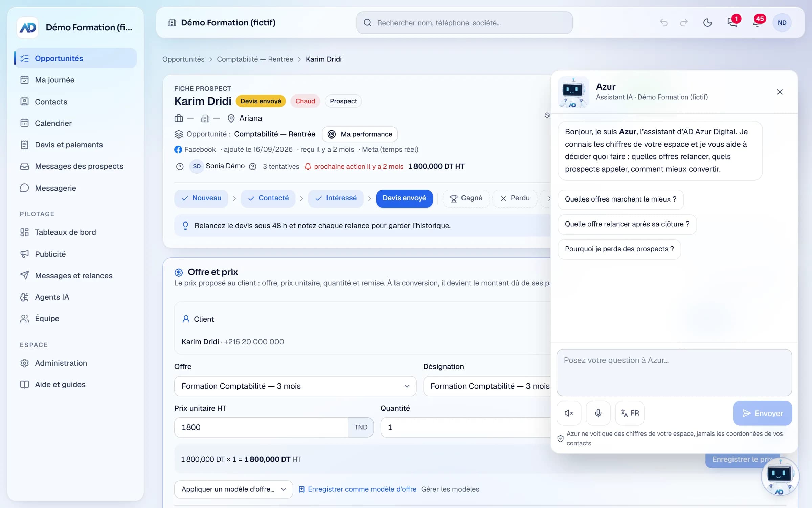Open Devis et paiements in sidebar
812x508 pixels.
(75, 145)
